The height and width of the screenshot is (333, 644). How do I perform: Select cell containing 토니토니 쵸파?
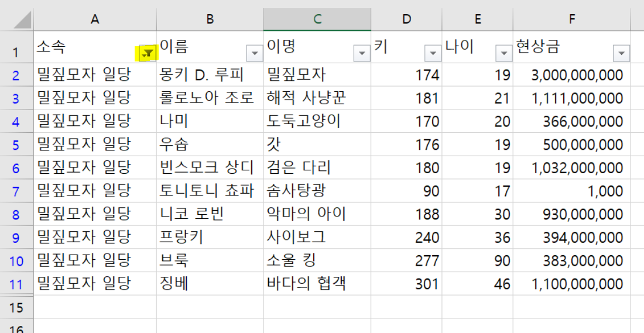pyautogui.click(x=210, y=191)
